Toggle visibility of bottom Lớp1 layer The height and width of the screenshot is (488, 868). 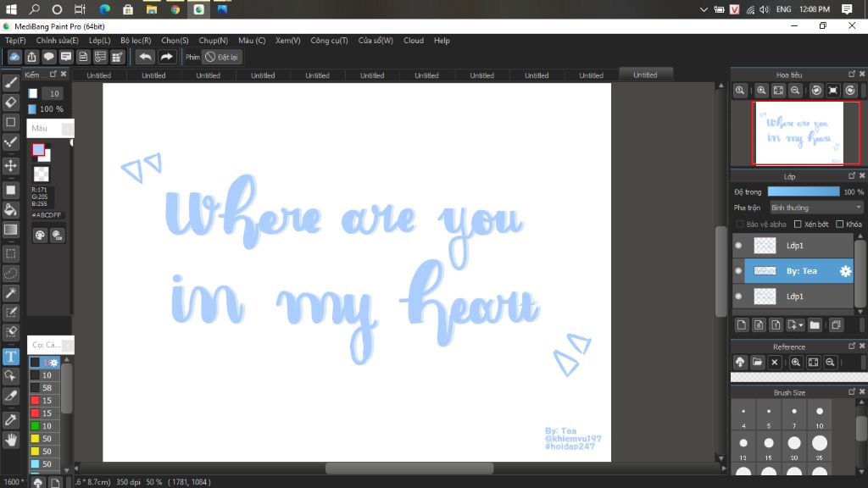pyautogui.click(x=738, y=297)
